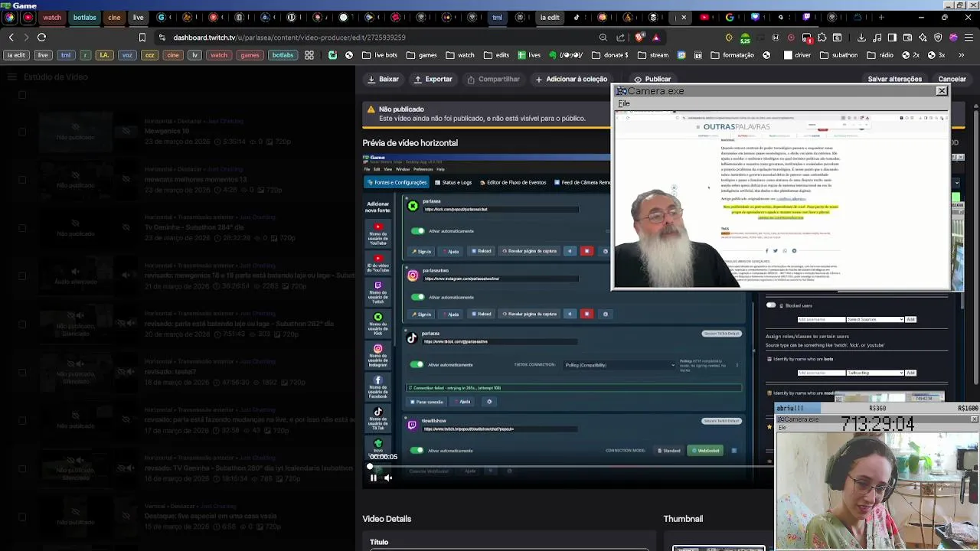Click the Mewgenics 10 video title in the list

[x=167, y=131]
